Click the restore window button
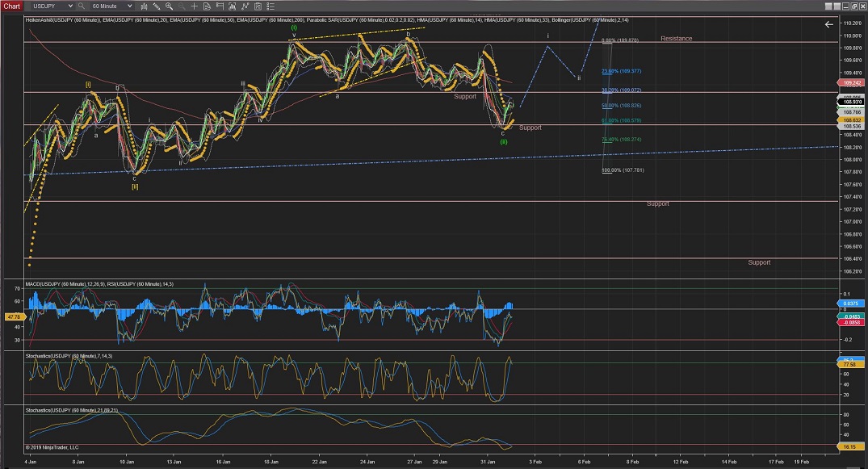 (854, 6)
